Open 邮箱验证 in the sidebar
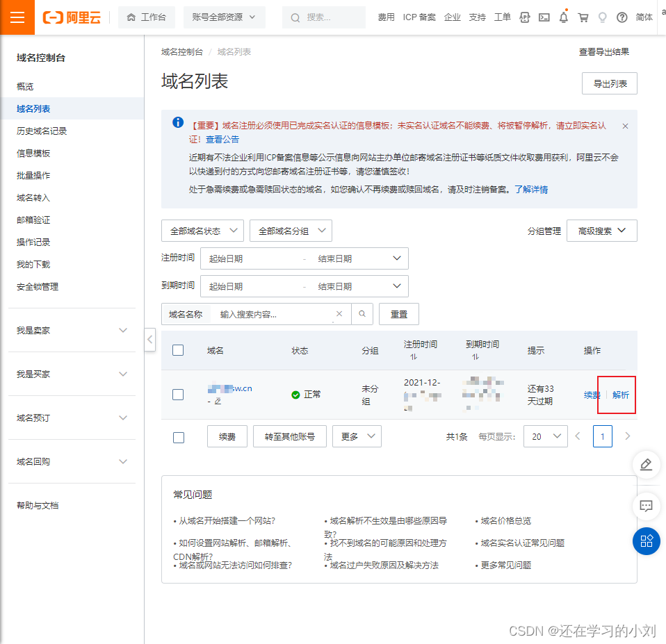The height and width of the screenshot is (644, 666). (33, 220)
